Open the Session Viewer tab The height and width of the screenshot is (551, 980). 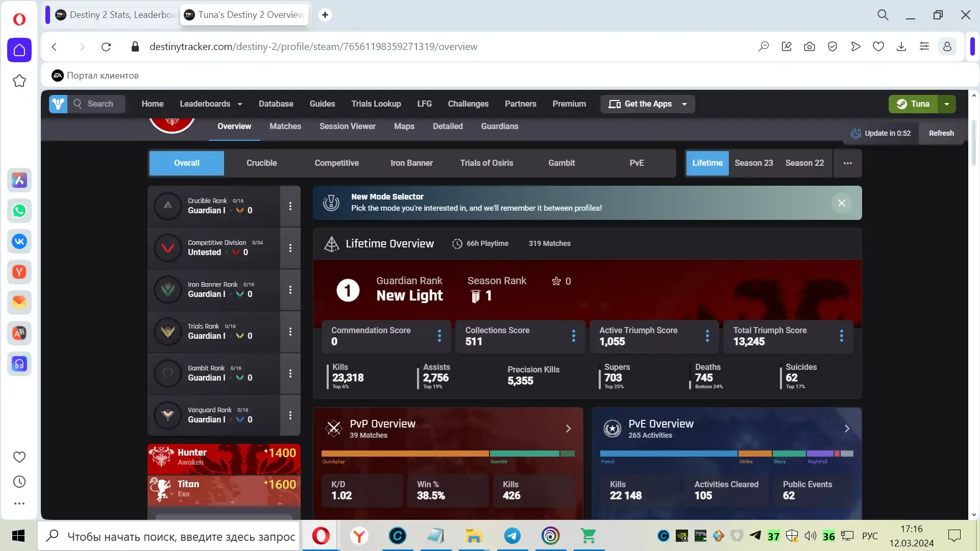[348, 127]
